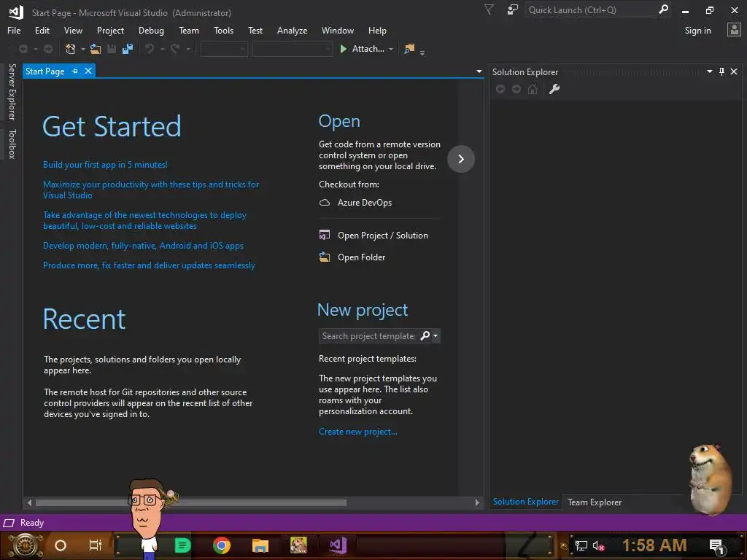
Task: Open the Project menu
Action: [x=110, y=31]
